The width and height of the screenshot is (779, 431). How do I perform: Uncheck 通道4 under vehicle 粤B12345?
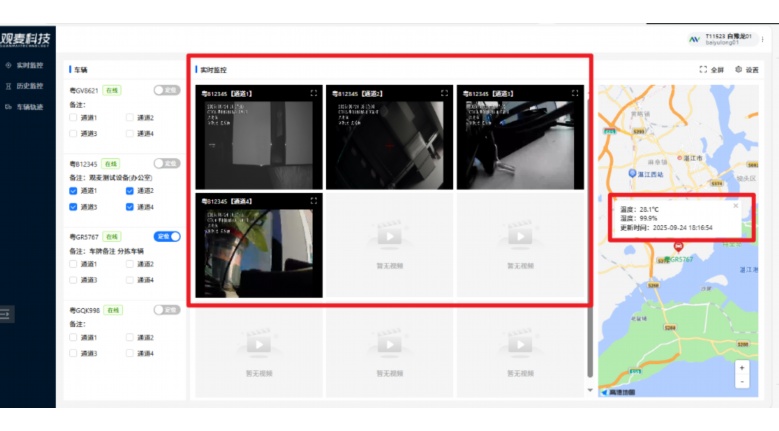130,207
